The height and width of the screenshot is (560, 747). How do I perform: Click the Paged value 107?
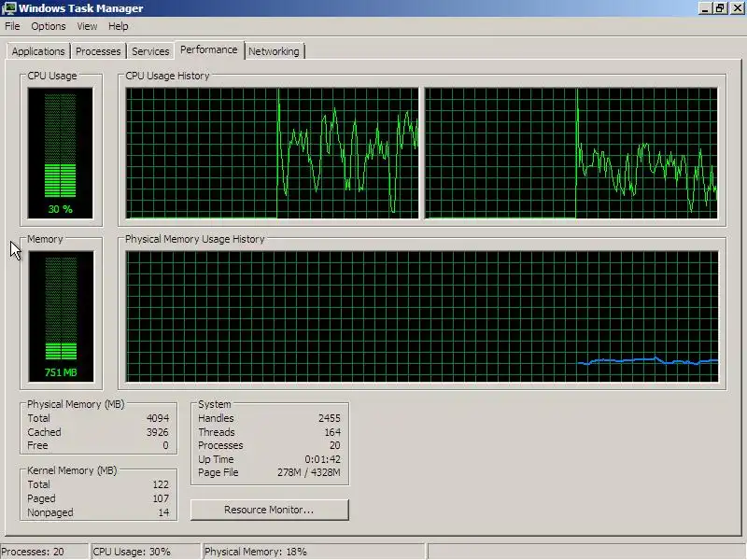click(161, 498)
